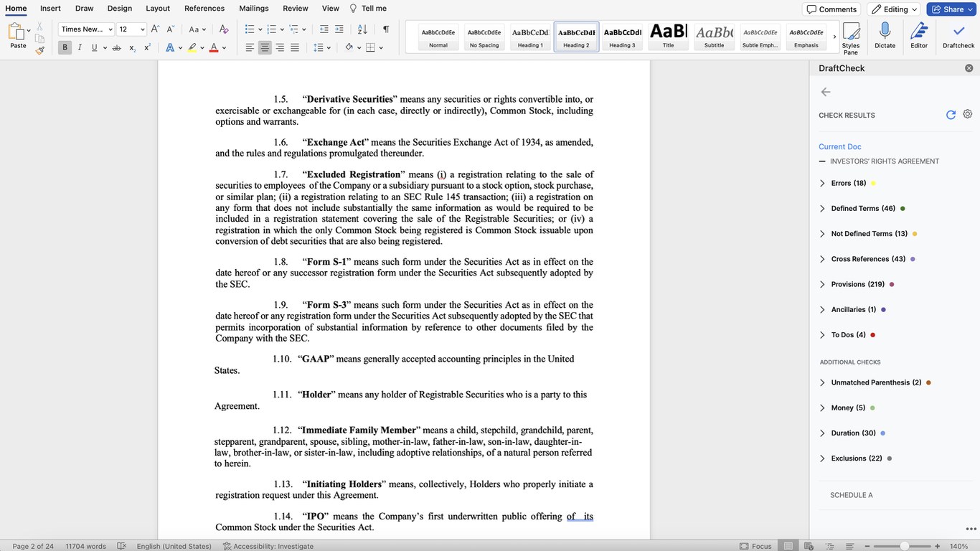Screen dimensions: 980x551
Task: Open the References ribbon tab
Action: tap(204, 9)
